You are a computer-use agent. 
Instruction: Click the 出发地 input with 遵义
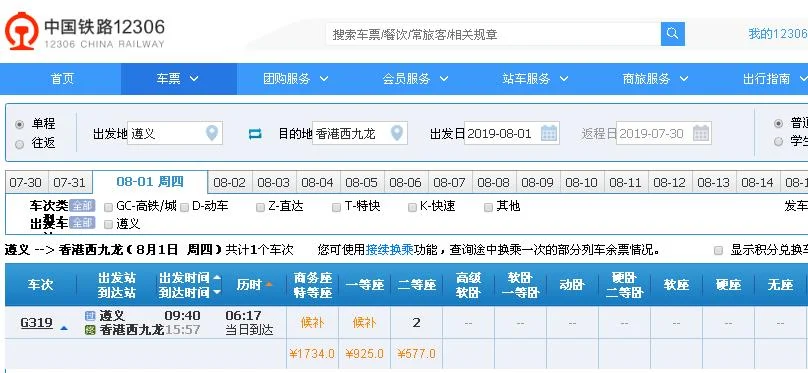coord(175,133)
